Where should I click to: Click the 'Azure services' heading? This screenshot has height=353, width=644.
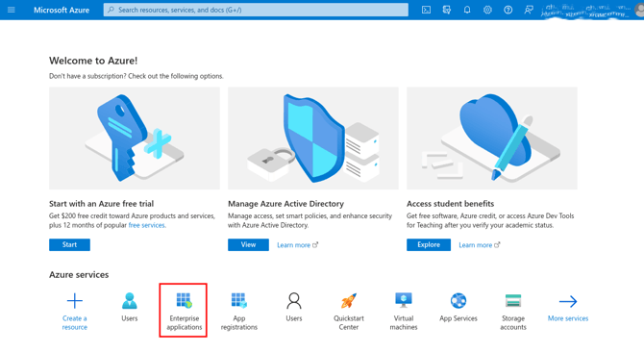coord(79,274)
